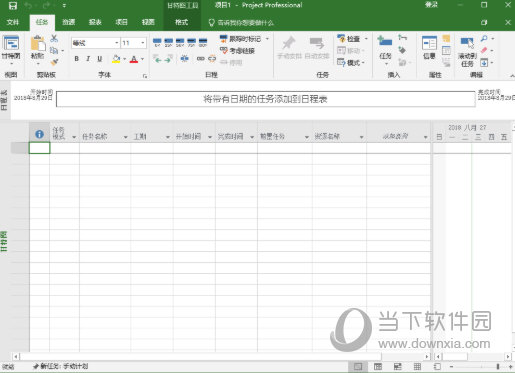Click the Split Task icon
This screenshot has width=515, height=373.
click(184, 59)
